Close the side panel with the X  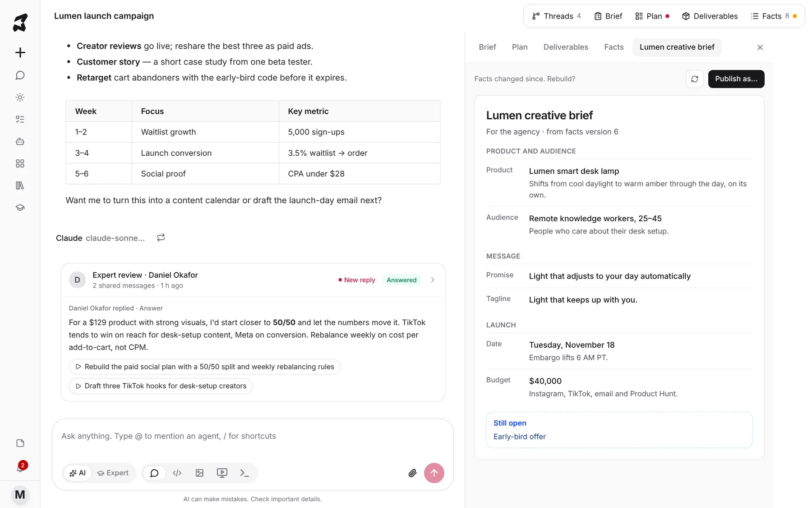tap(760, 47)
